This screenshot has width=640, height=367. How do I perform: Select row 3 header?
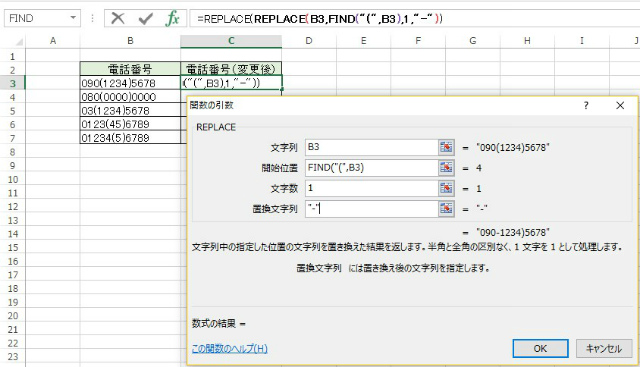(13, 83)
